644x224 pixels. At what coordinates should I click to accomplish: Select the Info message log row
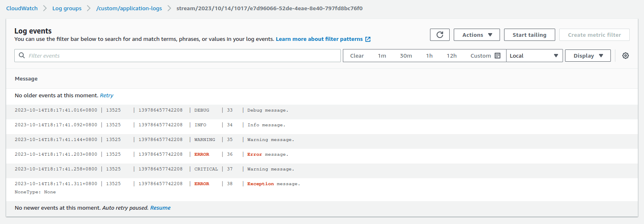coord(322,125)
